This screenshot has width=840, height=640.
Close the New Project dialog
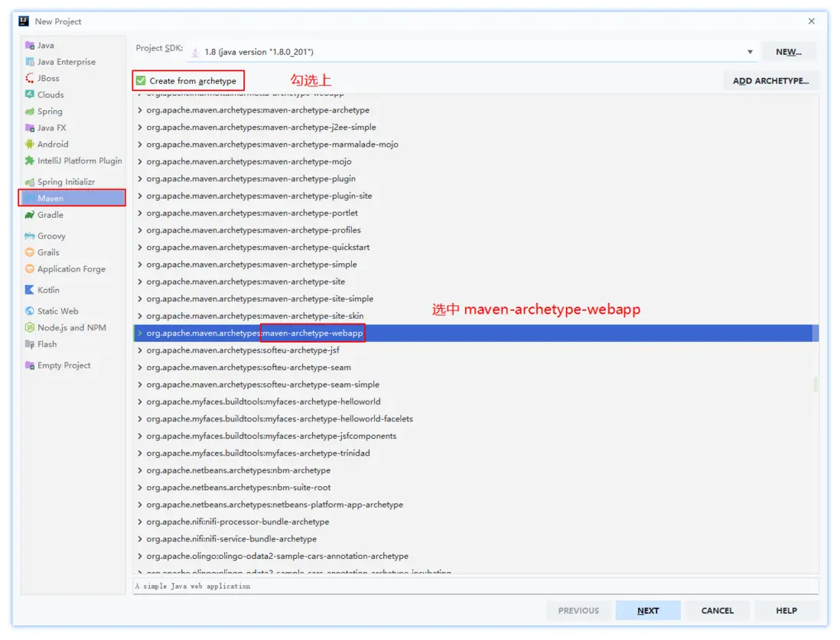(x=812, y=21)
